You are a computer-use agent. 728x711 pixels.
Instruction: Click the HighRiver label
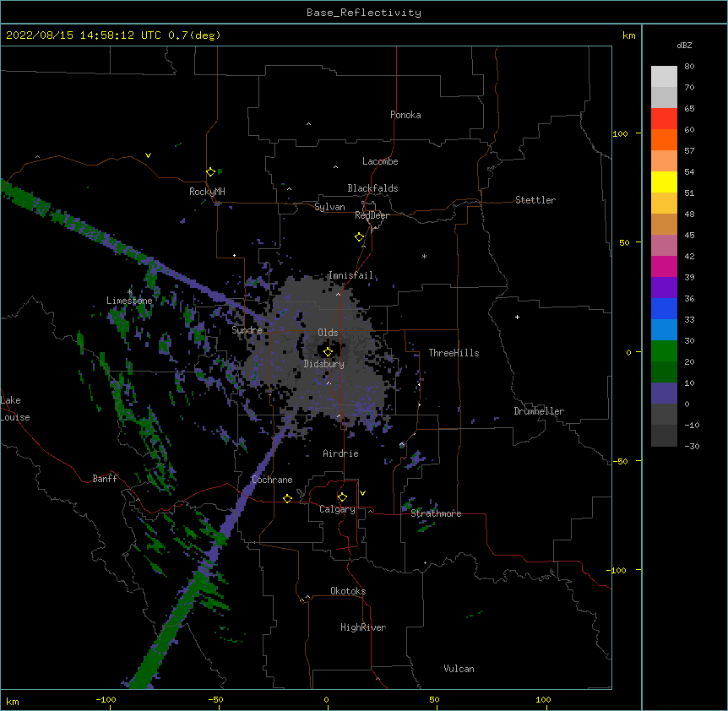362,627
